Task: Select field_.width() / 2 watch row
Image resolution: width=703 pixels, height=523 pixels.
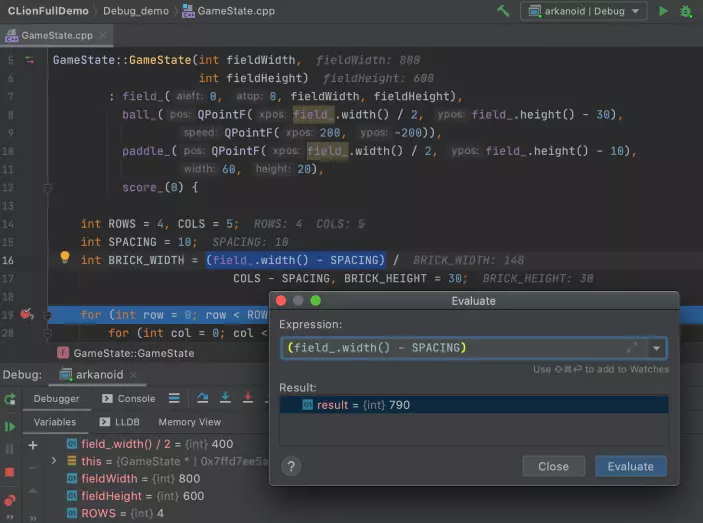Action: 150,444
